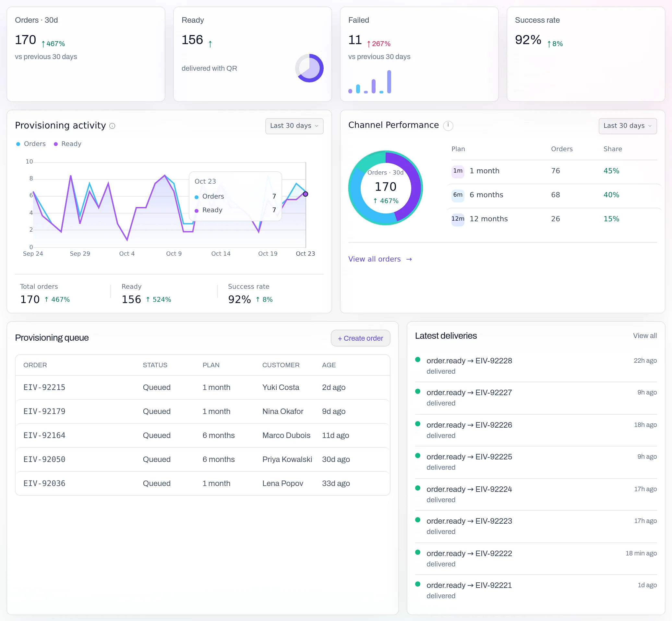The image size is (672, 621).
Task: Click the Ready 524% change indicator
Action: pyautogui.click(x=158, y=299)
